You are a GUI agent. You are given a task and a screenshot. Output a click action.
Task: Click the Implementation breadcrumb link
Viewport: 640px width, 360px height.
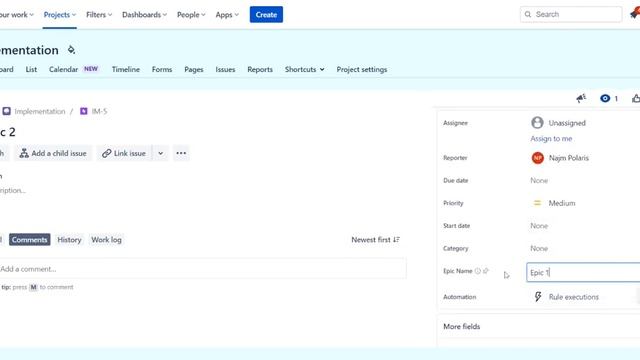coord(40,111)
